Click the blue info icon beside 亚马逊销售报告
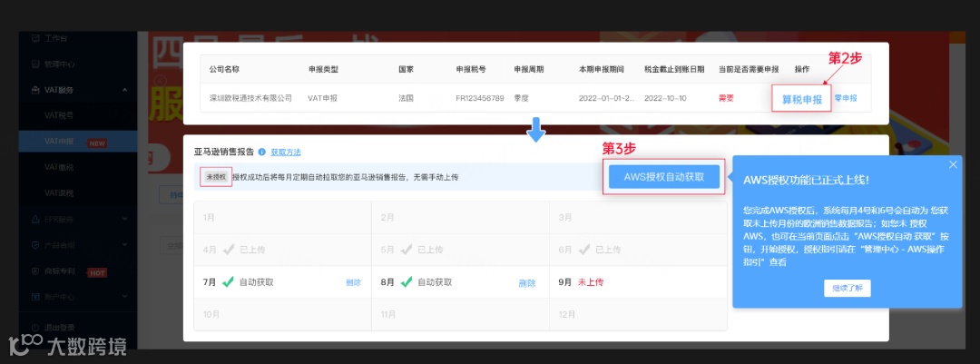 262,152
